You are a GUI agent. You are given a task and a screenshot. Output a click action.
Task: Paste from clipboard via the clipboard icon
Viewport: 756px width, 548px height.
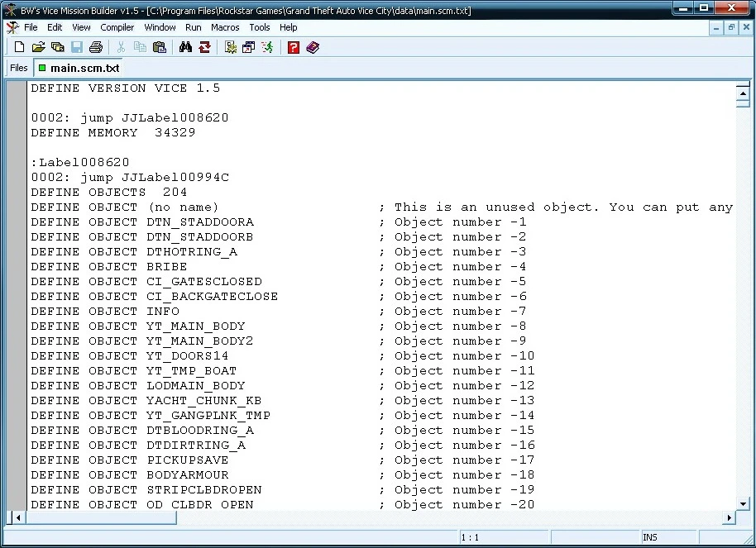point(159,47)
